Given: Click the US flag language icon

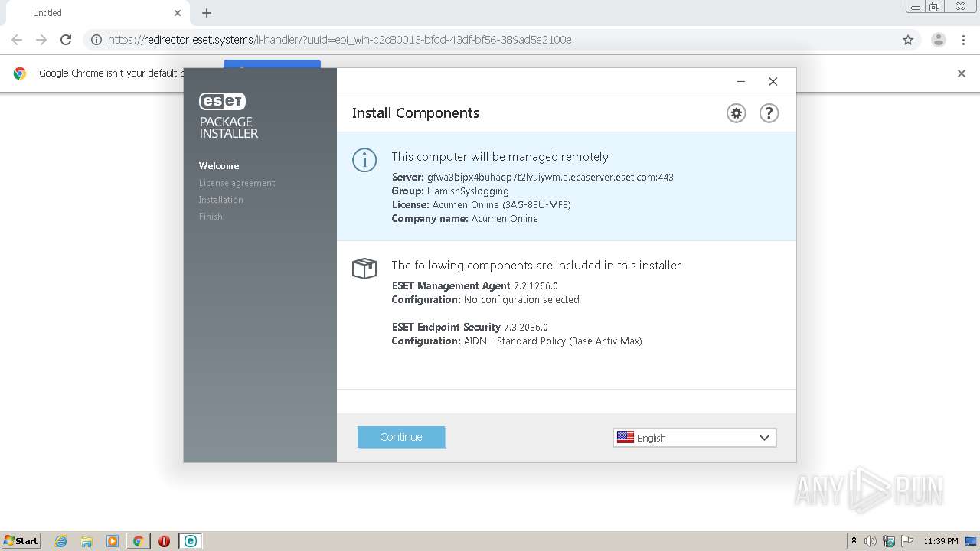Looking at the screenshot, I should [x=626, y=437].
